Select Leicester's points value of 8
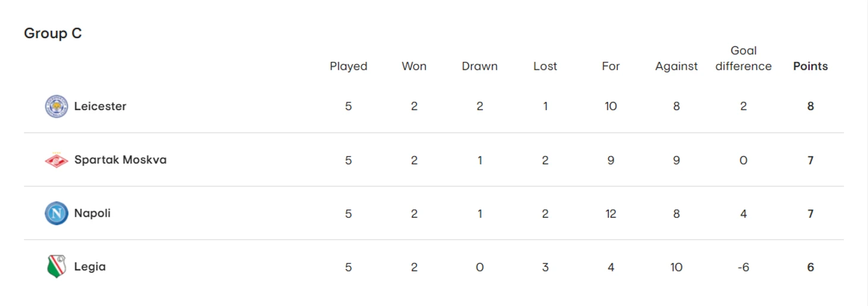The width and height of the screenshot is (868, 306). click(x=810, y=107)
